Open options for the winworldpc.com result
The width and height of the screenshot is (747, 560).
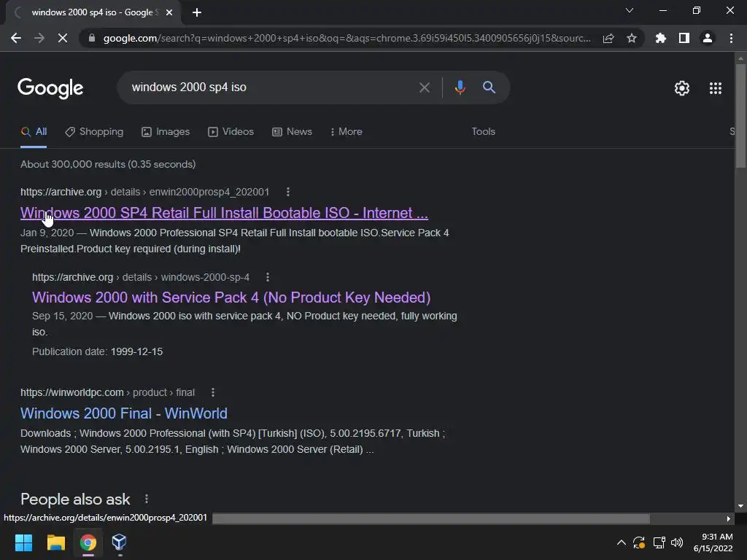(x=213, y=392)
